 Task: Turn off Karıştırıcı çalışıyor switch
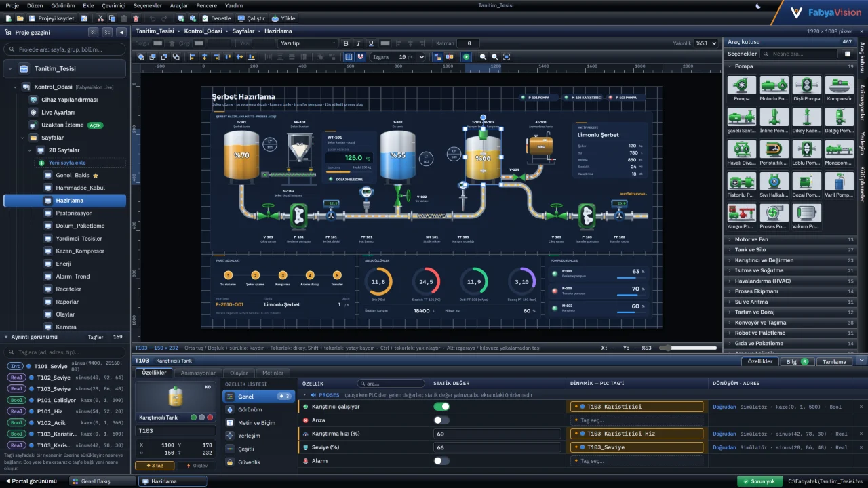441,407
